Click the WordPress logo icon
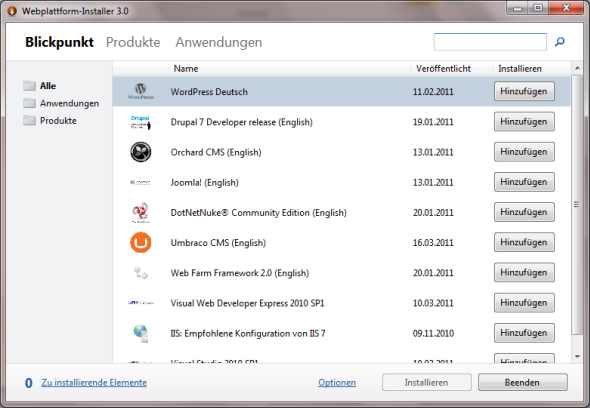This screenshot has width=590, height=408. (x=141, y=91)
